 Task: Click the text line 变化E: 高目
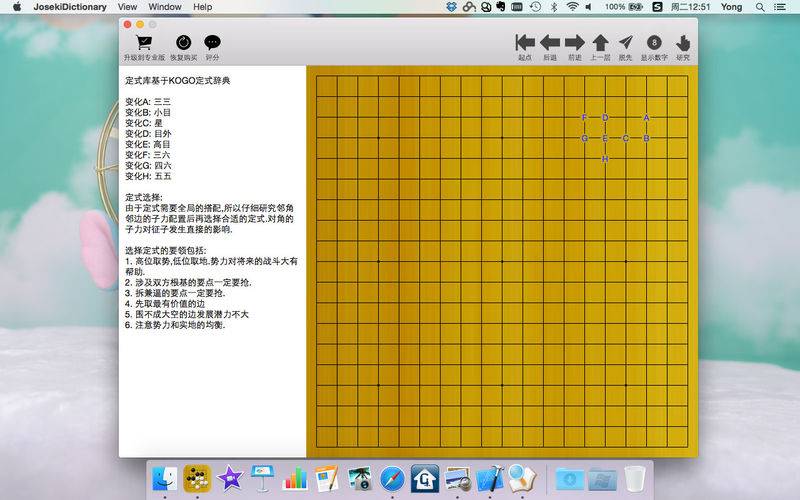[148, 144]
